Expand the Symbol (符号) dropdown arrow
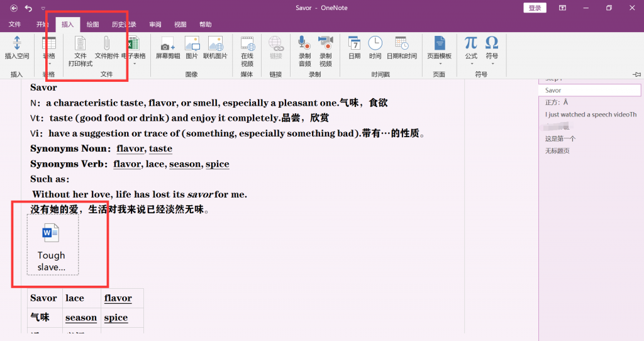Screen dimensions: 644x341 492,64
